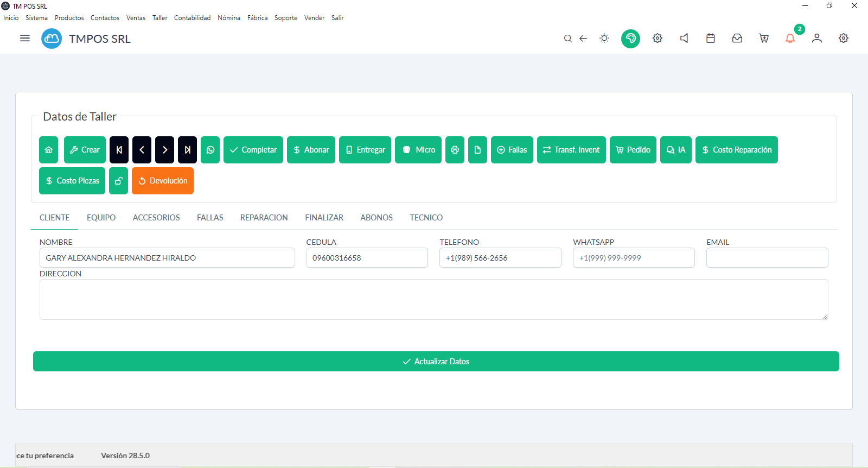Open the Contactos menu
This screenshot has height=468, width=868.
click(105, 18)
